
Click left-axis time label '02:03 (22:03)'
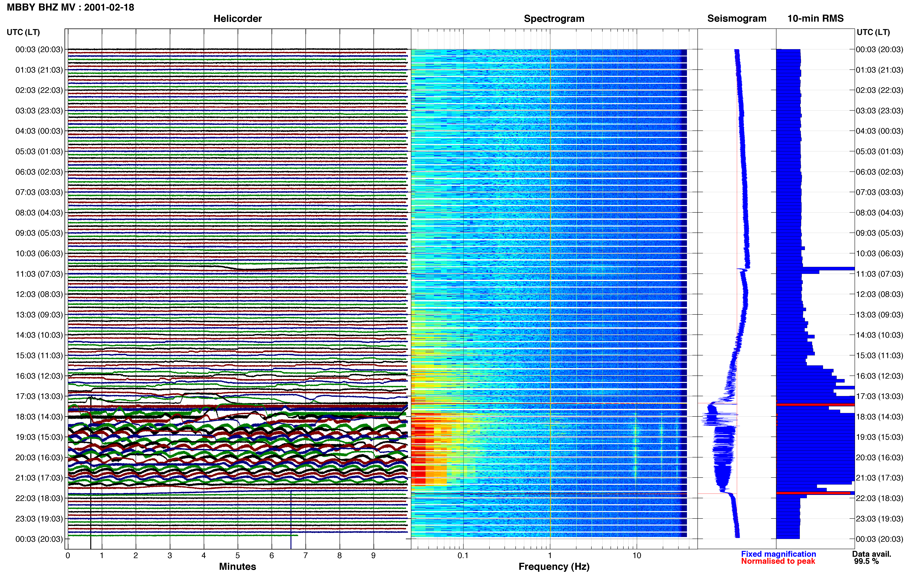click(39, 90)
